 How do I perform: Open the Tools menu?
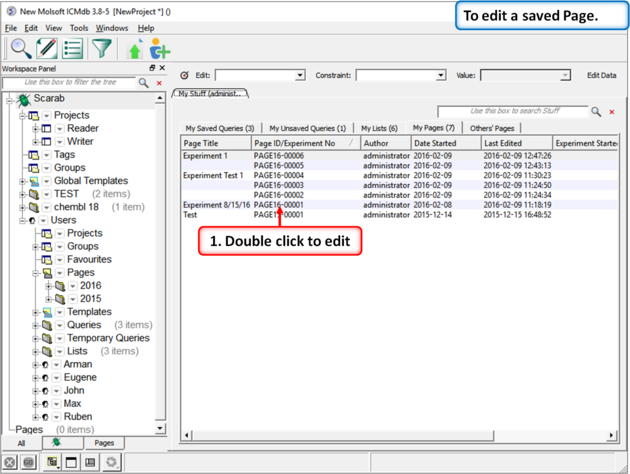tap(79, 28)
